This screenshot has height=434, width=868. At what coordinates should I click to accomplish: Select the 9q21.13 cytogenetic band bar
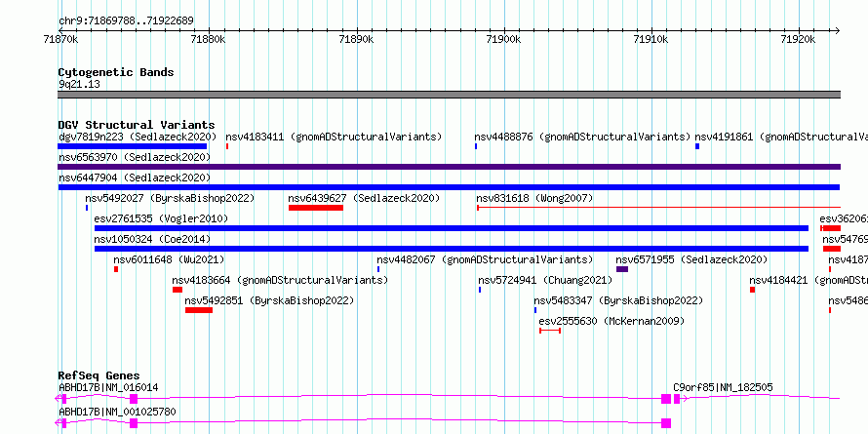tap(449, 95)
